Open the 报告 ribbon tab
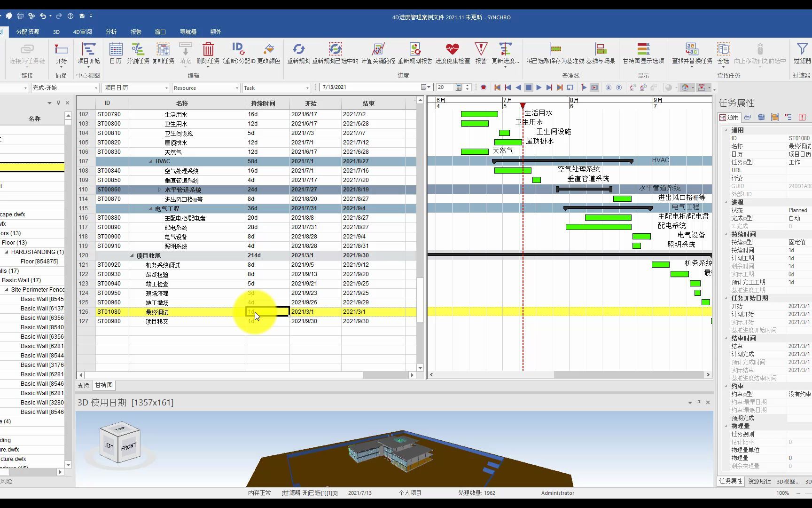This screenshot has height=508, width=812. click(x=136, y=32)
